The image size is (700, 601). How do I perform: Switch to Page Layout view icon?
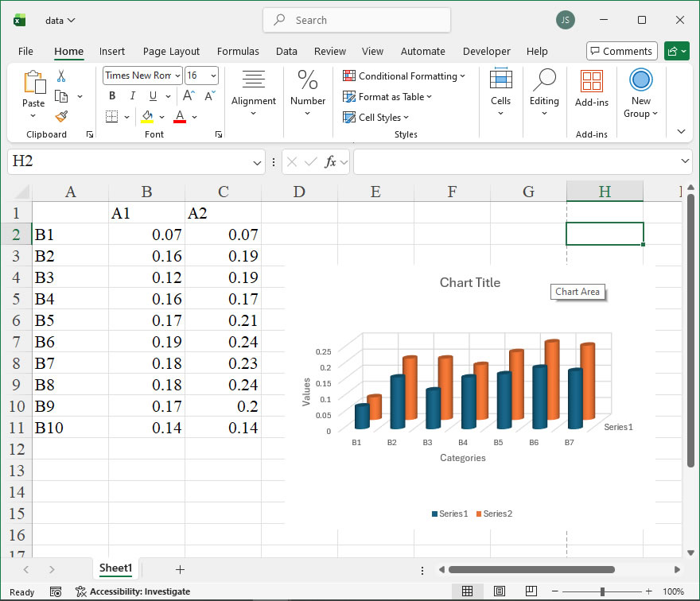(499, 591)
